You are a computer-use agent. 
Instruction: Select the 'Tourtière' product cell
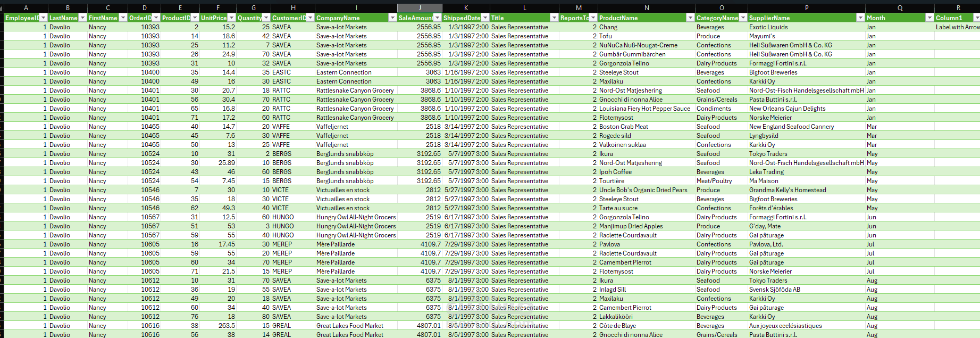coord(646,180)
